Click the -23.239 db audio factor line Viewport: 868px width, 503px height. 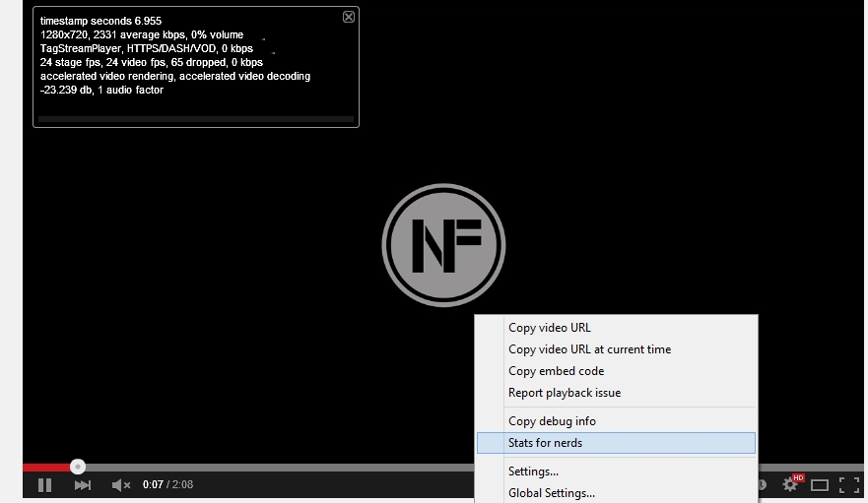pyautogui.click(x=101, y=91)
